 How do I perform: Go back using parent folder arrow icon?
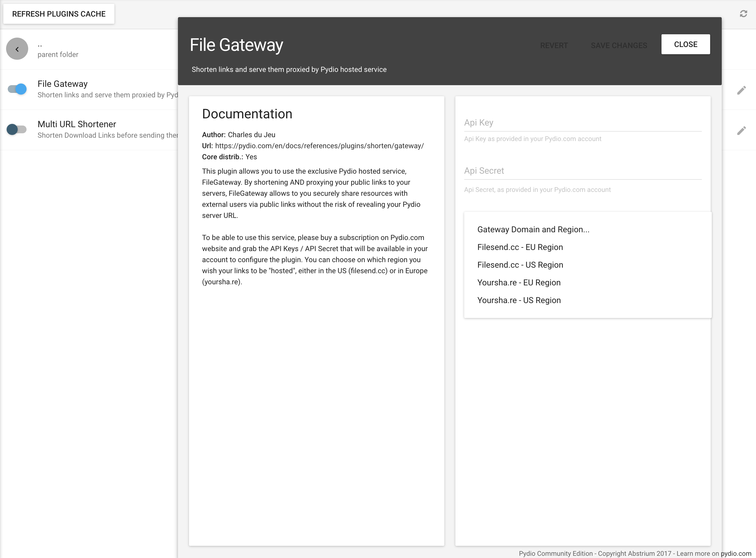(17, 49)
